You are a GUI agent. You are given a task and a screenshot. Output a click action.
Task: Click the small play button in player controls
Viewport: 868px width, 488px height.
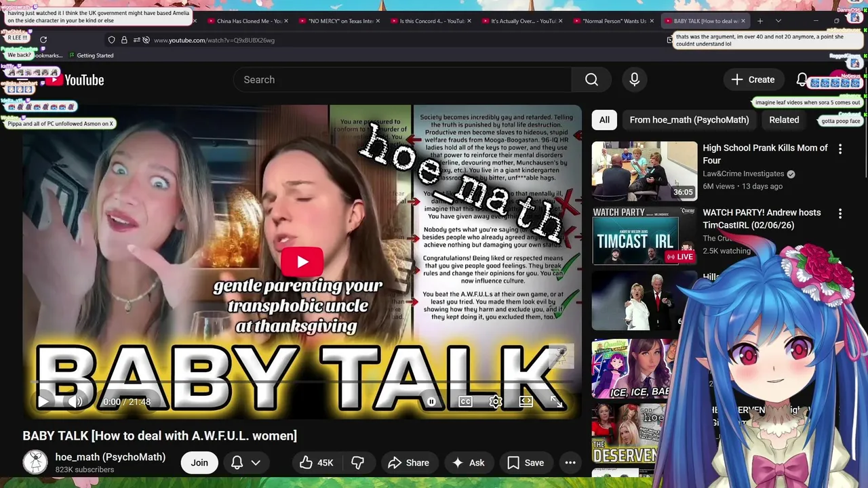(x=43, y=401)
